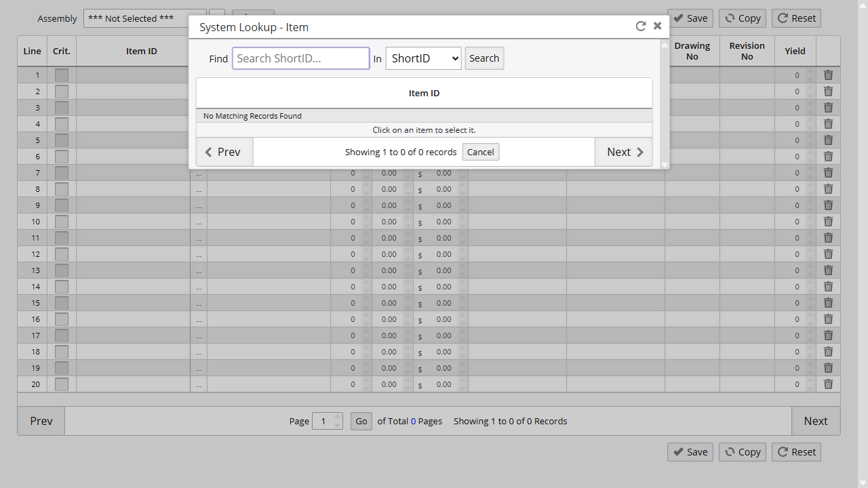Reset the form using the top Reset button
The image size is (868, 488).
[x=796, y=18]
